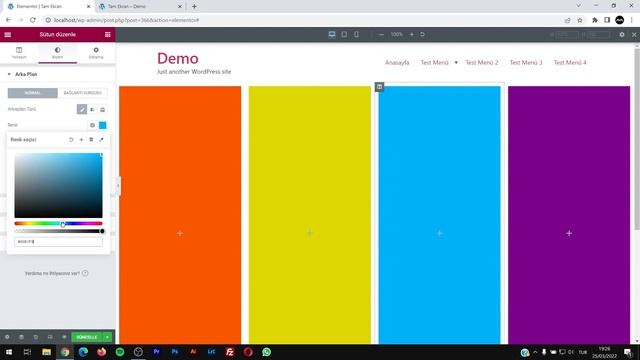Click the opacity slider bar
This screenshot has width=640, height=360.
tap(58, 231)
